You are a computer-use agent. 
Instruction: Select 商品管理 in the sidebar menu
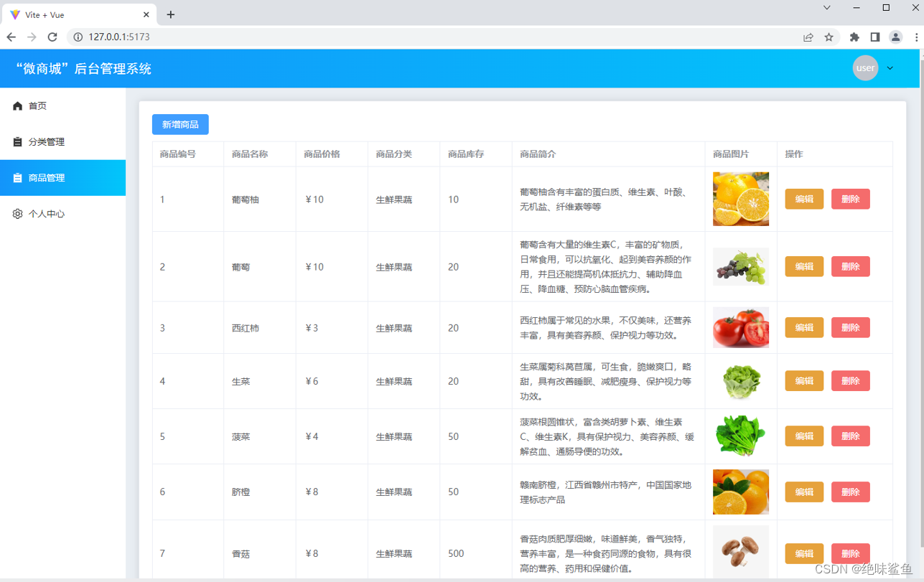(46, 177)
